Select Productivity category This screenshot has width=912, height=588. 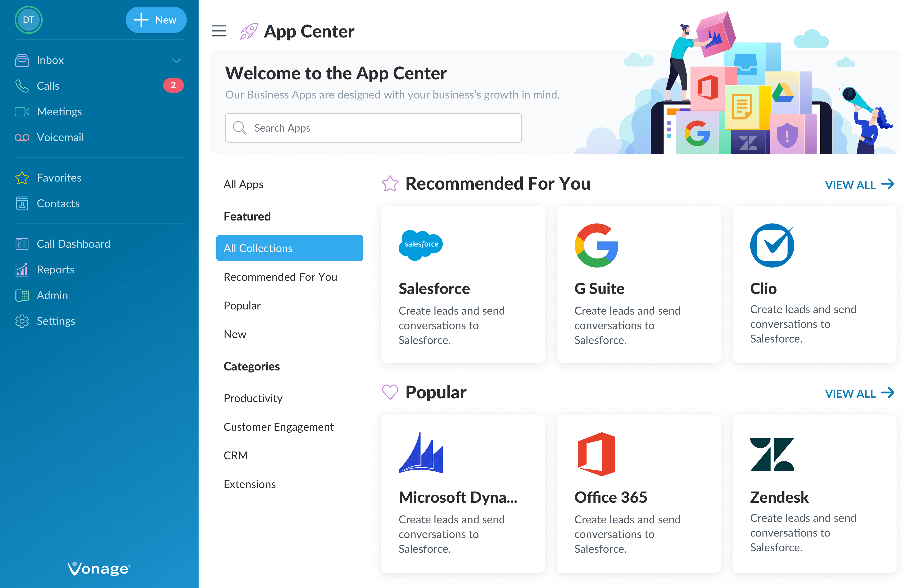tap(253, 398)
